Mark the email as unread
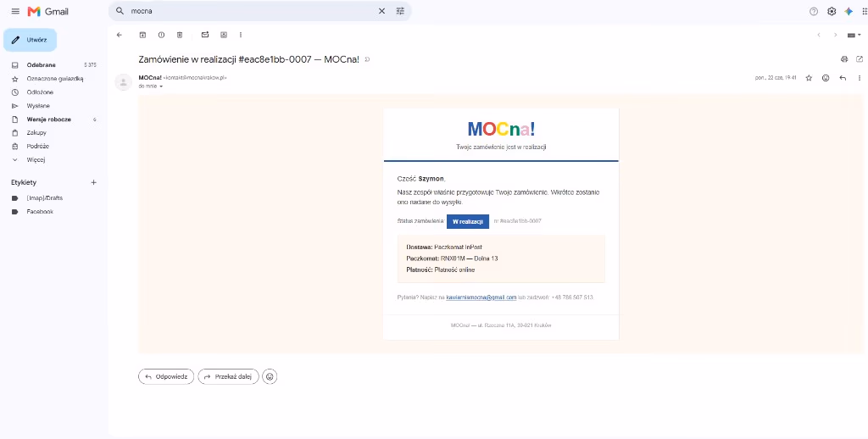 205,35
